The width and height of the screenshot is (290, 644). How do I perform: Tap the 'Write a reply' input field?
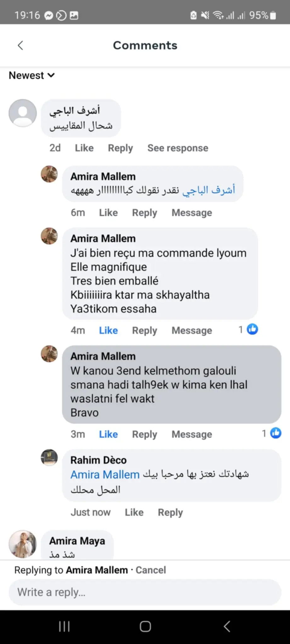coord(145,592)
